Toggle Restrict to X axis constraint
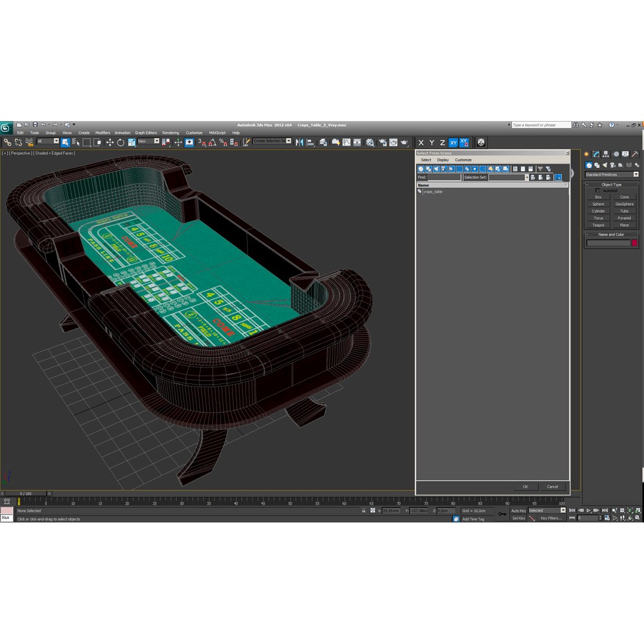This screenshot has height=644, width=644. (x=421, y=143)
